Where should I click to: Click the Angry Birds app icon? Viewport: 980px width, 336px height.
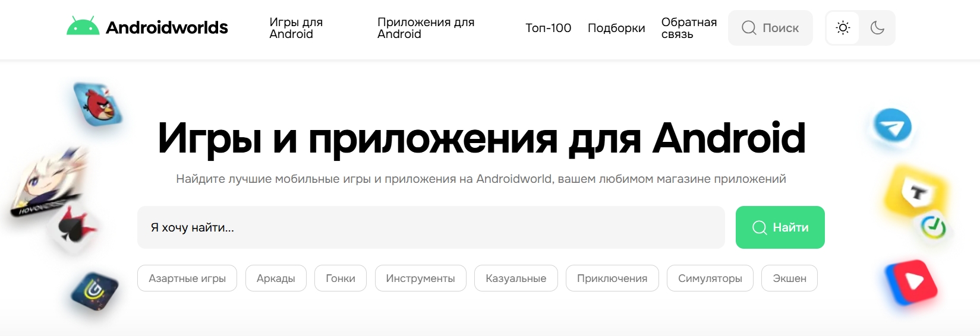pos(98,104)
